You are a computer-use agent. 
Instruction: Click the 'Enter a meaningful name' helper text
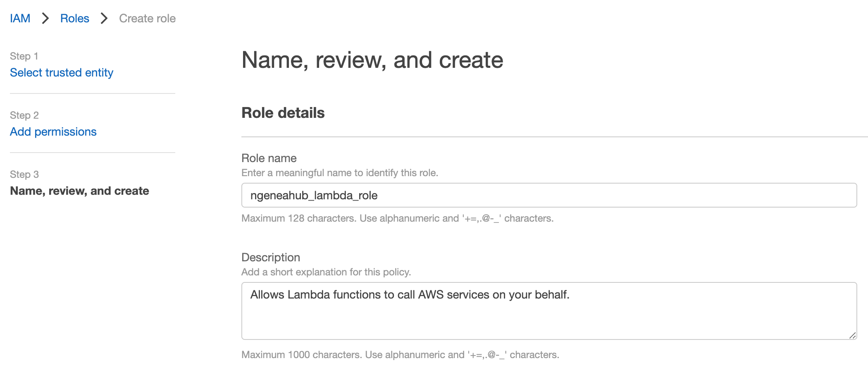(339, 172)
